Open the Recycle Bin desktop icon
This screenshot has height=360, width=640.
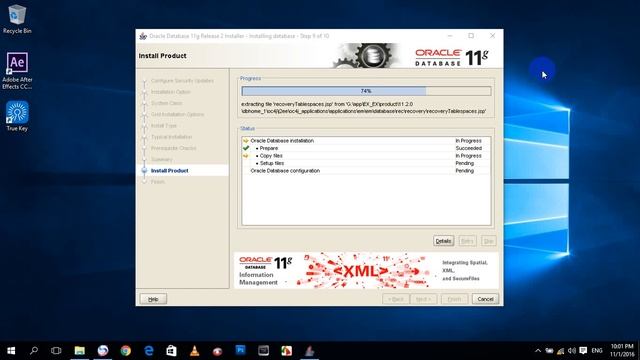(x=17, y=19)
